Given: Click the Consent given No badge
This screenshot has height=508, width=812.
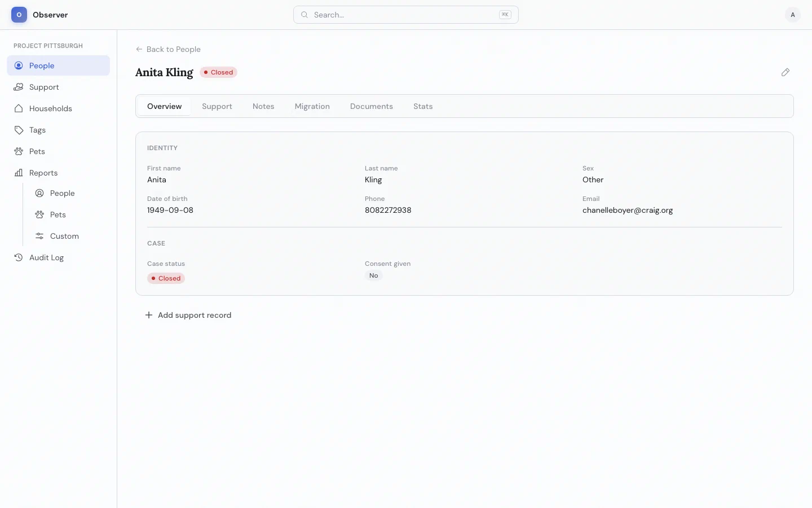Looking at the screenshot, I should pyautogui.click(x=374, y=275).
